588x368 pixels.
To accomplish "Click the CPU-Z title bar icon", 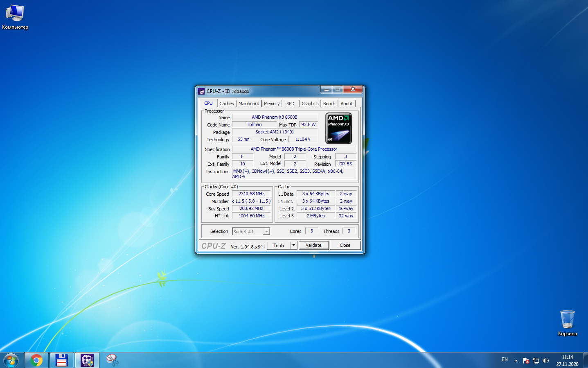I will tap(201, 91).
